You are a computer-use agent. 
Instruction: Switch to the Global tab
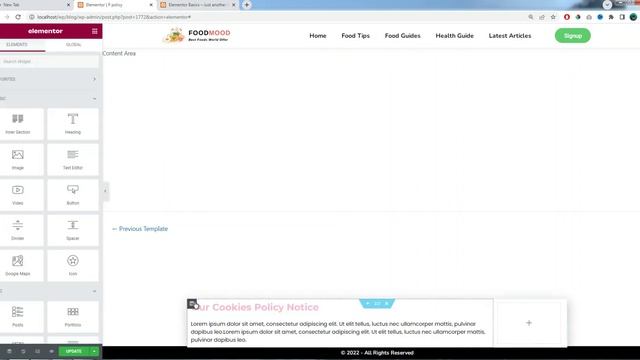[x=73, y=44]
